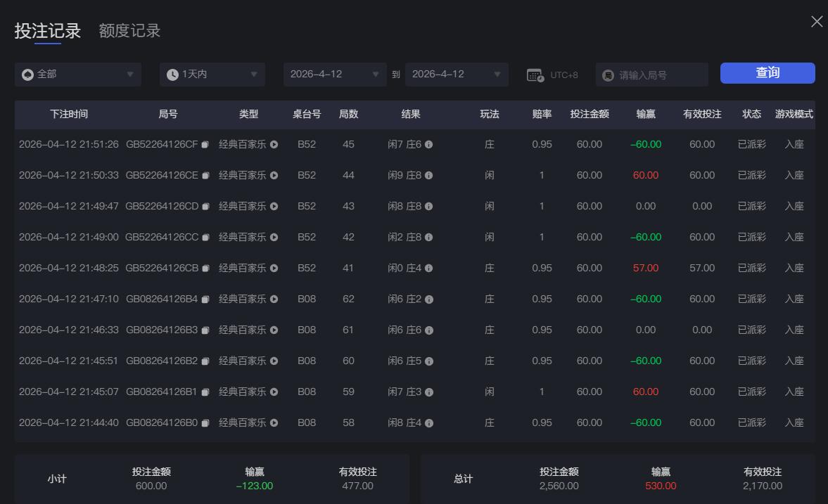This screenshot has height=504, width=828.
Task: Open the 1天内 time range dropdown
Action: 212,74
